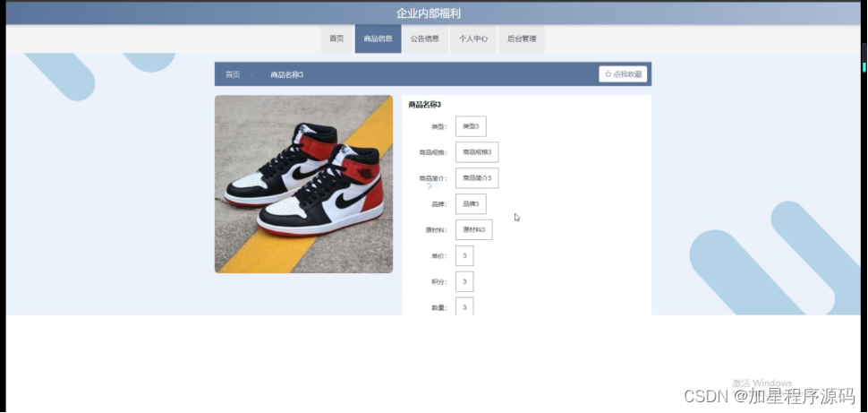Screen dimensions: 868x413
Task: Click the 数量 value box
Action: (x=464, y=306)
